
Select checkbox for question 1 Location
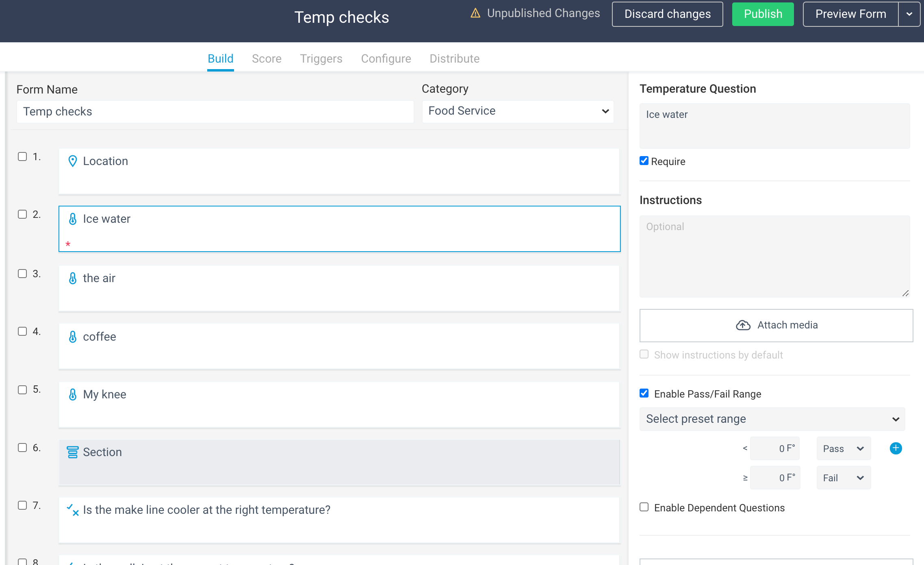[x=22, y=156]
